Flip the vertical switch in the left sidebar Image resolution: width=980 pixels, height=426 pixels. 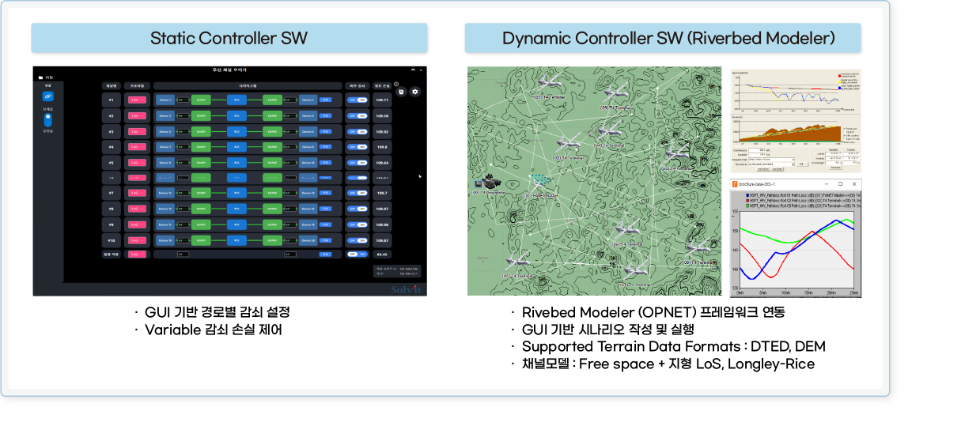48,119
